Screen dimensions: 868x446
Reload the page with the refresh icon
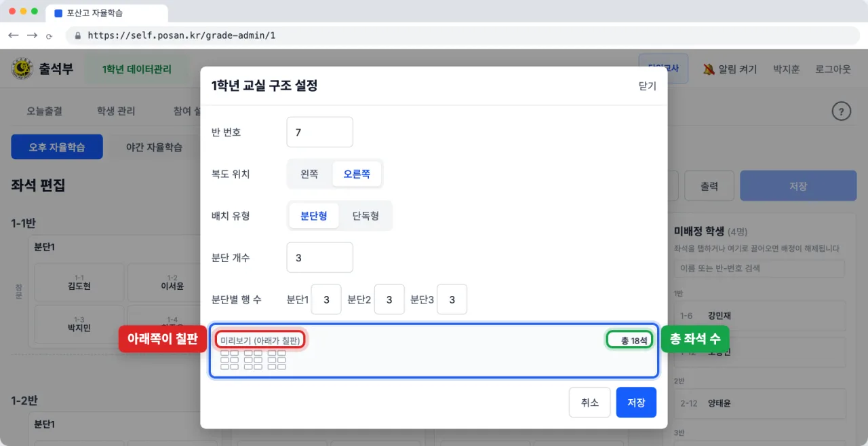coord(50,36)
